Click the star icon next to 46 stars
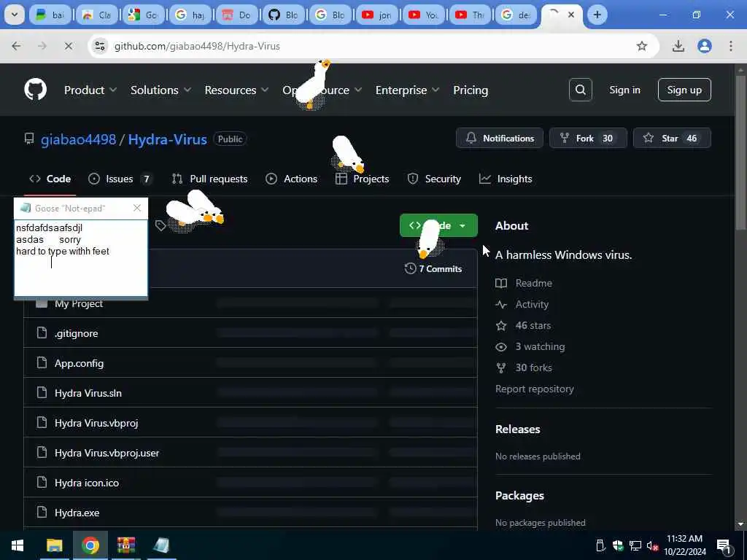The width and height of the screenshot is (747, 560). tap(501, 326)
